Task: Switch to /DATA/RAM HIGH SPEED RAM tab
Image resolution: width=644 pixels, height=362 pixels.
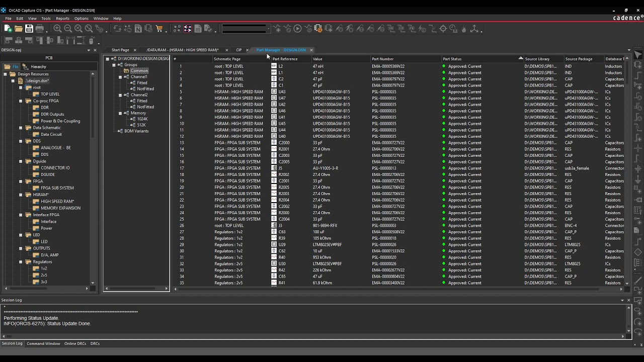Action: pyautogui.click(x=182, y=50)
